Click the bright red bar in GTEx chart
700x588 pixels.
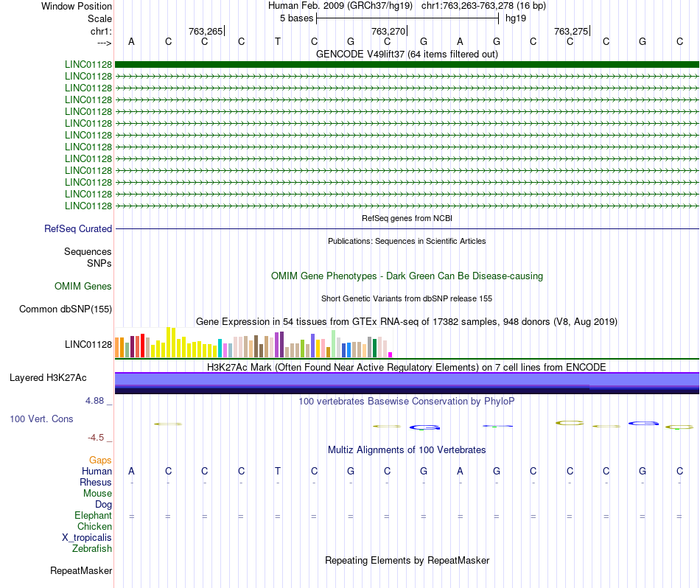[142, 346]
